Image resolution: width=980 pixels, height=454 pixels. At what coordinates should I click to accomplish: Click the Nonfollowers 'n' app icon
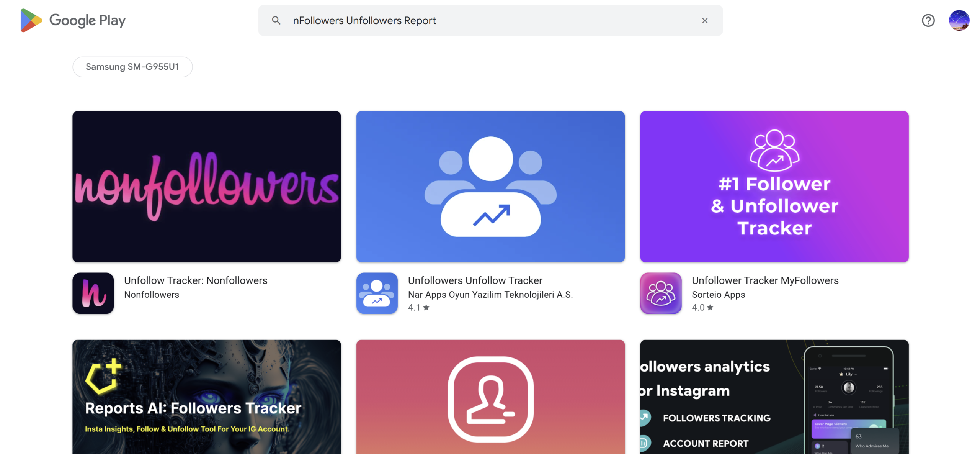tap(93, 293)
